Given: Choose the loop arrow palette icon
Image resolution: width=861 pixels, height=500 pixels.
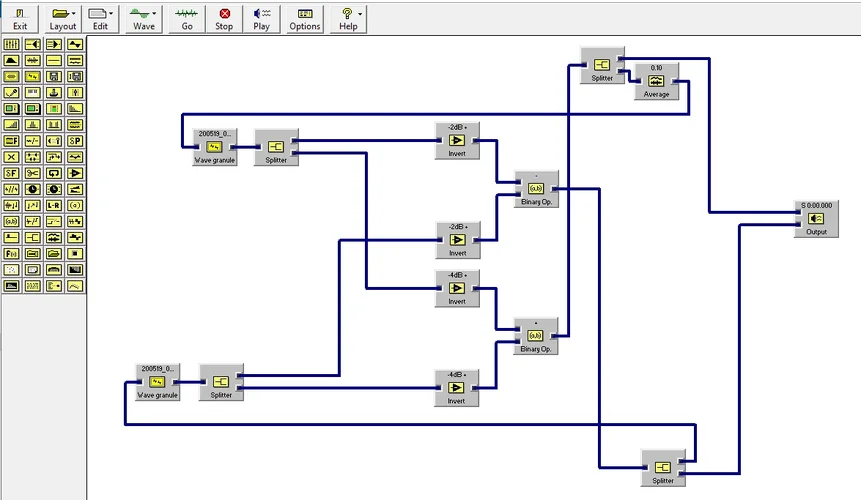Looking at the screenshot, I should pos(54,173).
